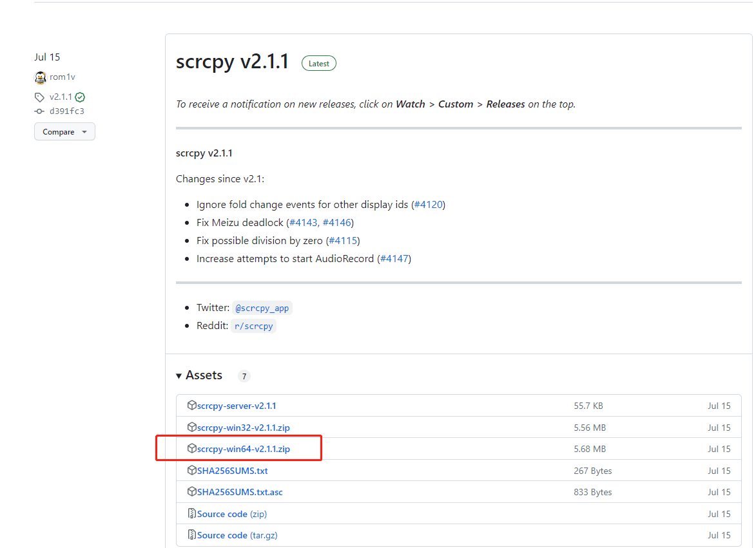Open issue #4120 link
Viewport: 756px width, 548px height.
coord(428,205)
